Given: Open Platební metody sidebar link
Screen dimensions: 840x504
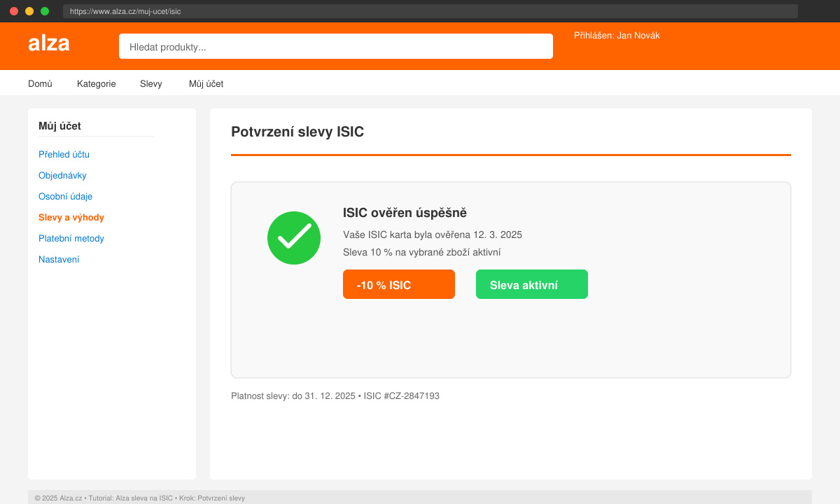Looking at the screenshot, I should 71,239.
